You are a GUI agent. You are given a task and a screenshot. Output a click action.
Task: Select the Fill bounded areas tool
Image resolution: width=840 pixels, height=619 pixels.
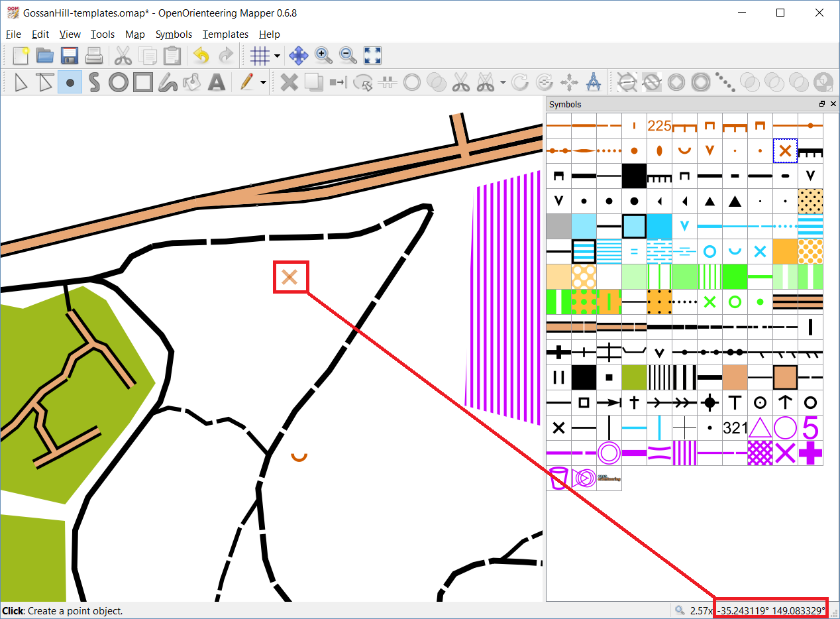191,82
